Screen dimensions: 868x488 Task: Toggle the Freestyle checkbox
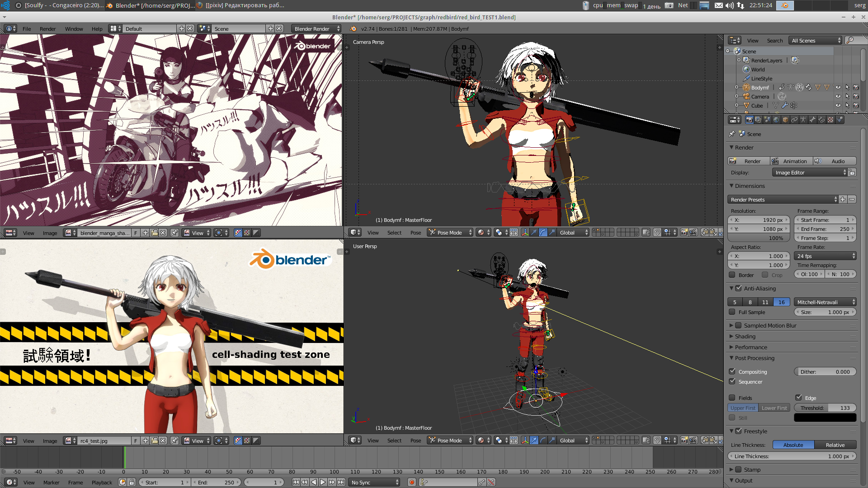pyautogui.click(x=738, y=431)
